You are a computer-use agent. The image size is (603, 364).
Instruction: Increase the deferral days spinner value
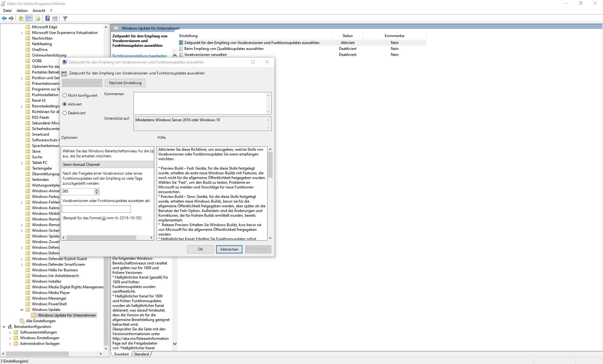coord(97,190)
